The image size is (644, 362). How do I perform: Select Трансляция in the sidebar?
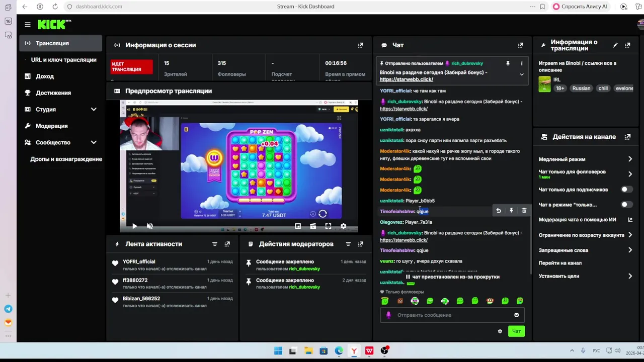[x=60, y=43]
